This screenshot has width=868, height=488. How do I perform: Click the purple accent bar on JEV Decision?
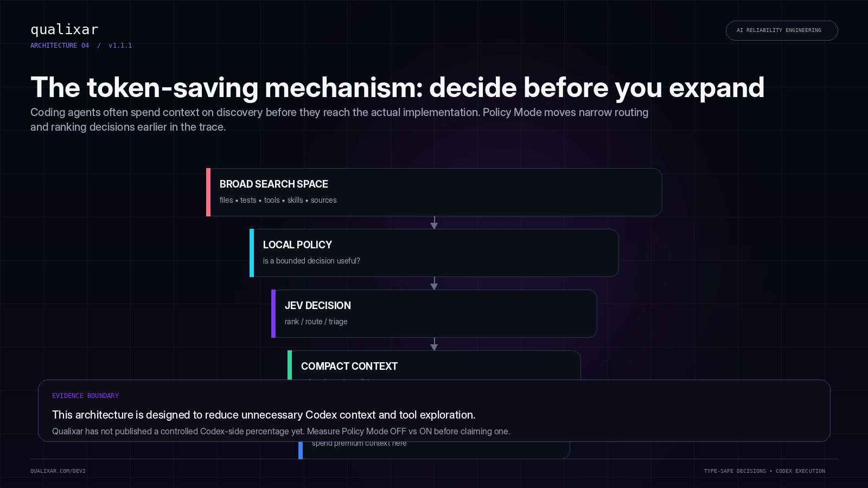pyautogui.click(x=273, y=313)
